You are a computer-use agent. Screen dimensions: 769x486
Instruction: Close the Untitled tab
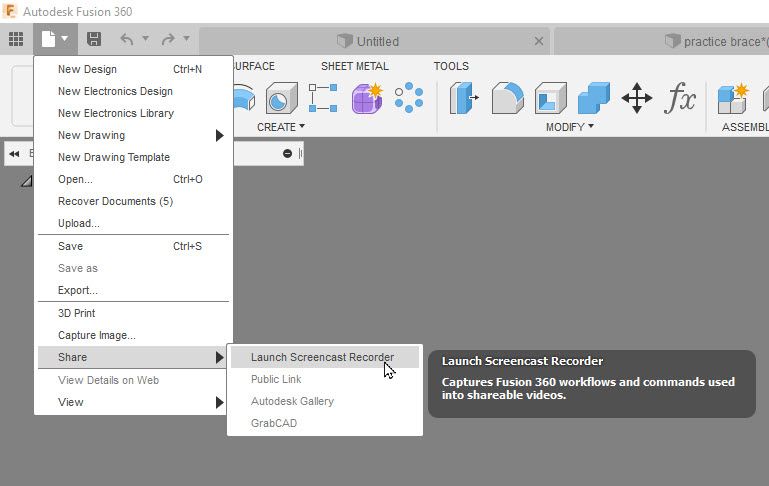click(x=538, y=41)
